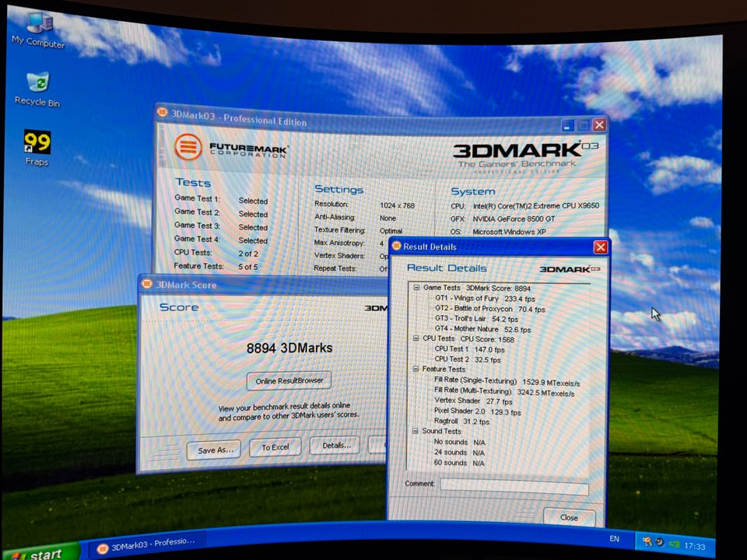Collapse the Sound Tests tree node

point(415,430)
